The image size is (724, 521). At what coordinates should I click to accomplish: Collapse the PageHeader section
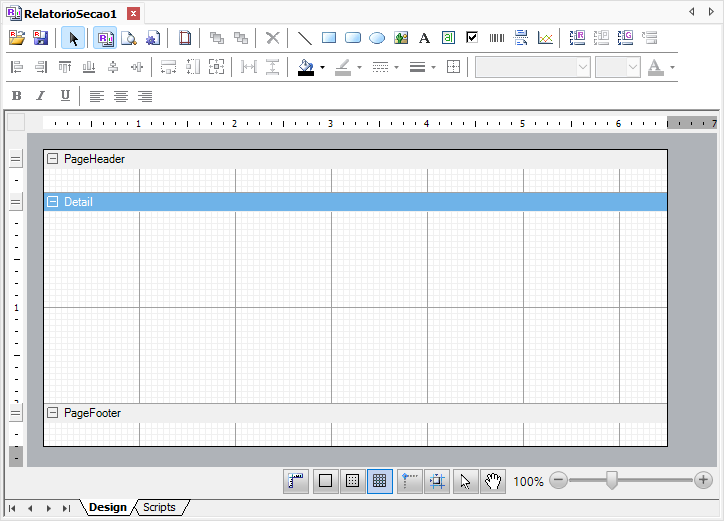(x=53, y=159)
